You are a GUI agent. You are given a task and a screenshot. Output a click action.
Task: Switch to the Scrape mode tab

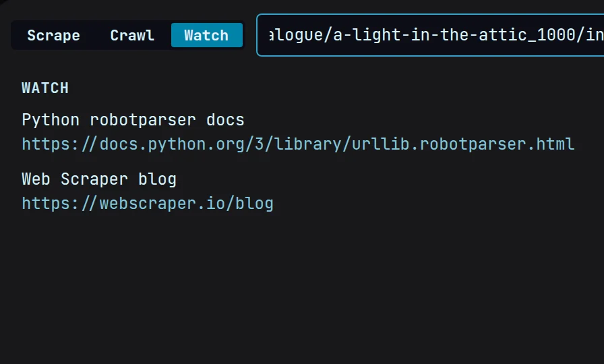[53, 35]
